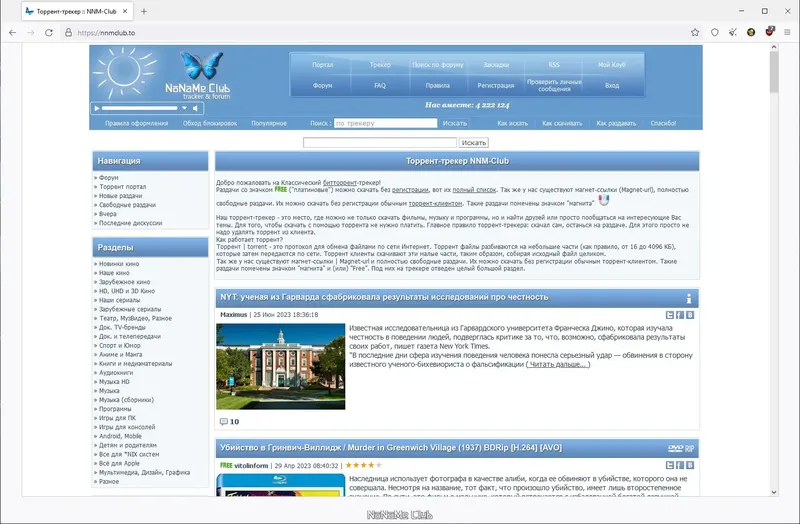
Task: Open the RSS menu item
Action: (554, 65)
